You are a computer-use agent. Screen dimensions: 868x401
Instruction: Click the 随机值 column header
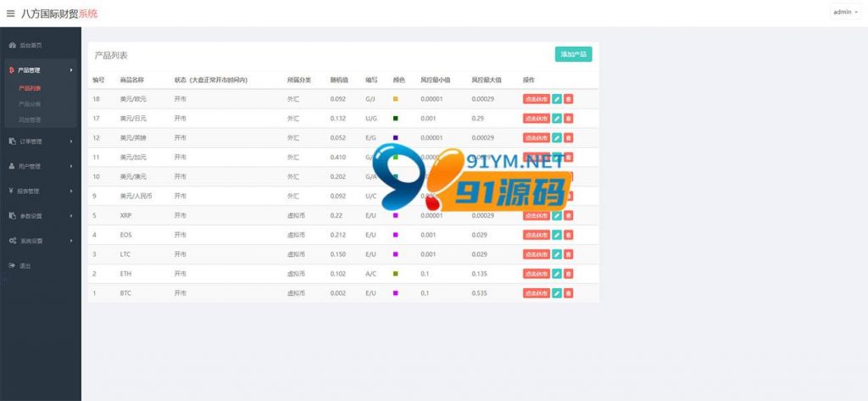point(339,80)
